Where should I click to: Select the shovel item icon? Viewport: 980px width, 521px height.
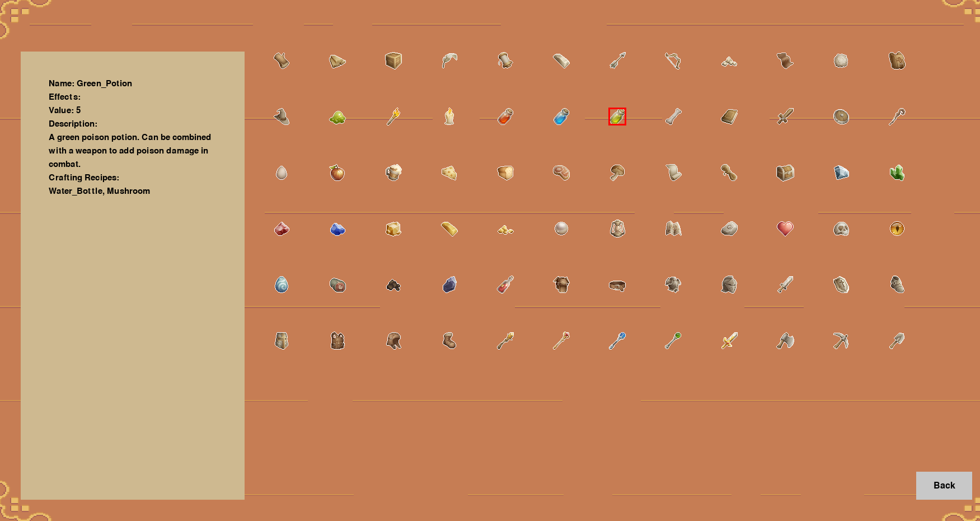897,341
